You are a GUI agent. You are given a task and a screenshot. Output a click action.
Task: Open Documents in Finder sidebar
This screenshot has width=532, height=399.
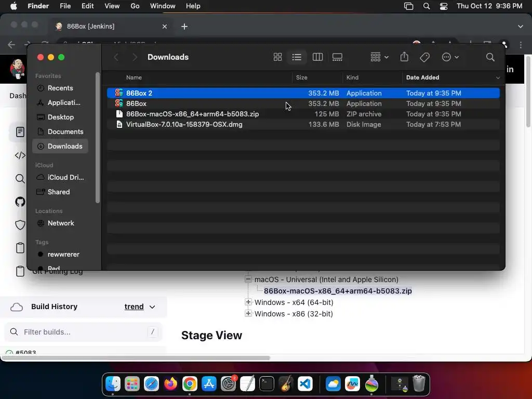(x=60, y=131)
